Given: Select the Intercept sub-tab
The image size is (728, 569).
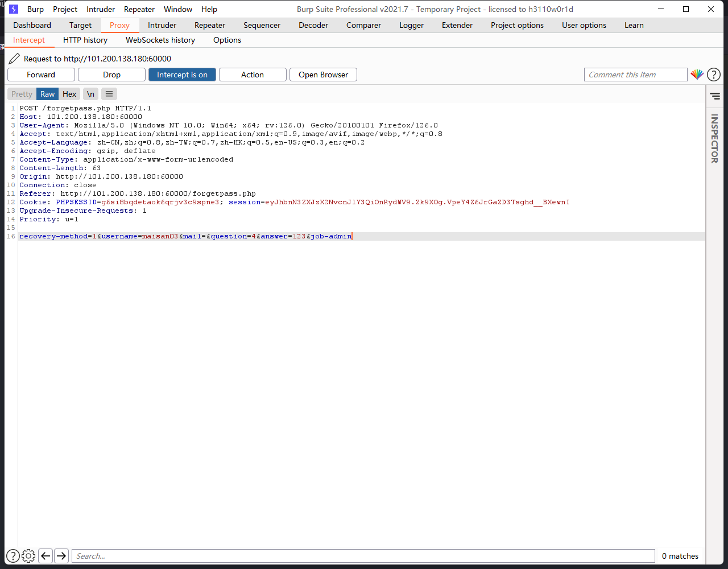Looking at the screenshot, I should 29,40.
